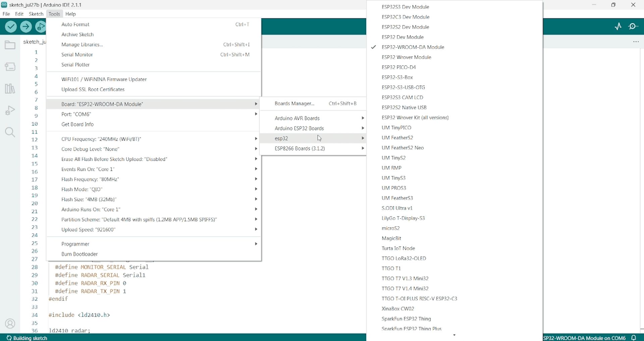This screenshot has width=644, height=341.
Task: Open the Library Manager sidebar icon
Action: (10, 89)
